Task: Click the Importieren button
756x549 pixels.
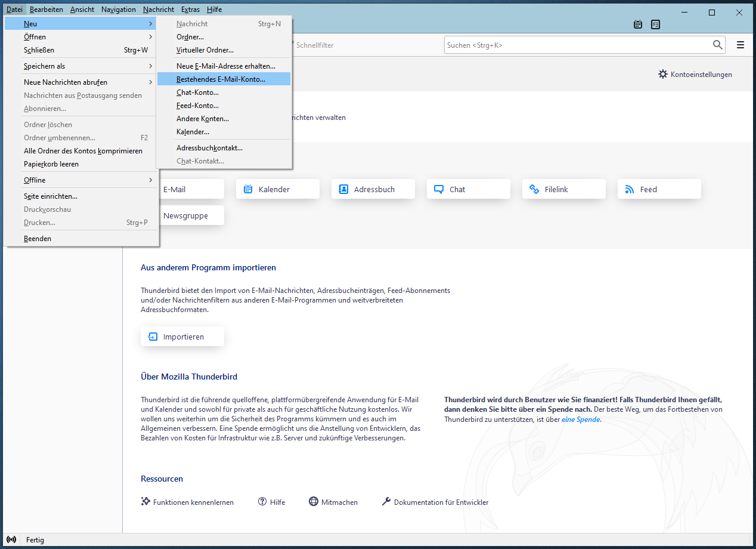Action: pos(182,337)
